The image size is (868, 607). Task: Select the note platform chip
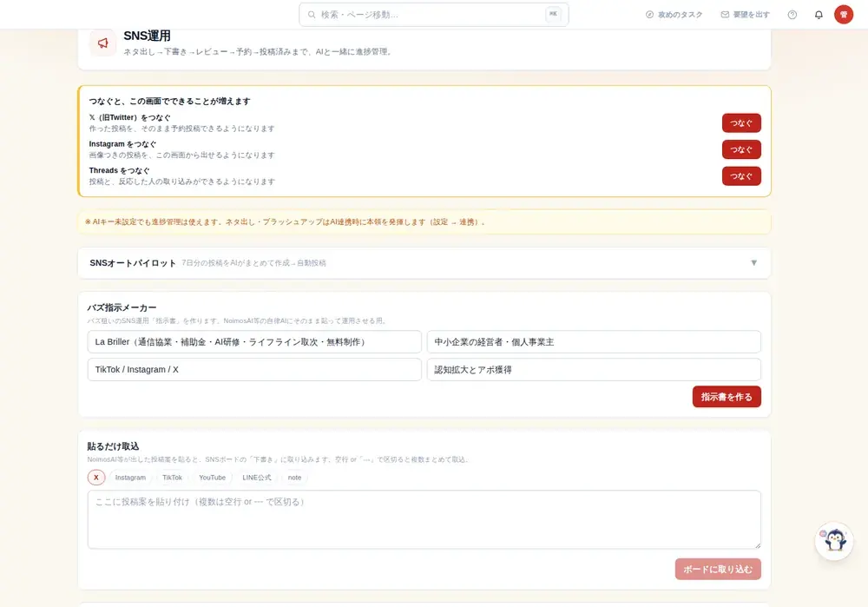(294, 478)
